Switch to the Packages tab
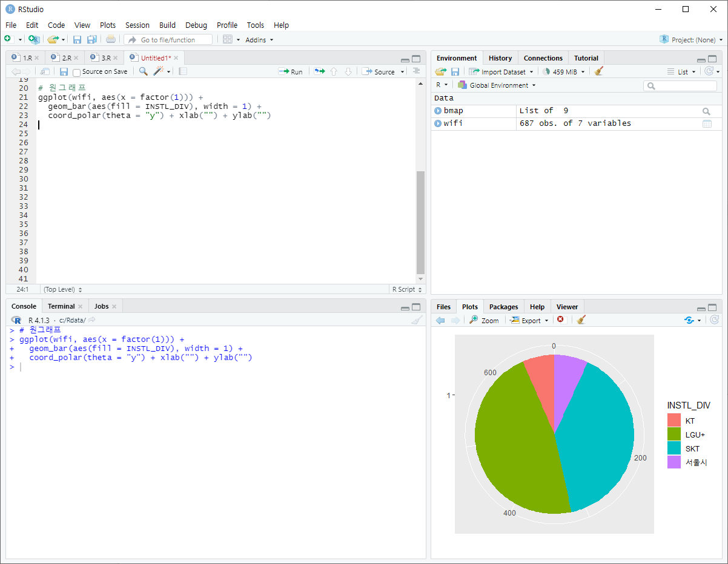The image size is (728, 564). [x=504, y=307]
